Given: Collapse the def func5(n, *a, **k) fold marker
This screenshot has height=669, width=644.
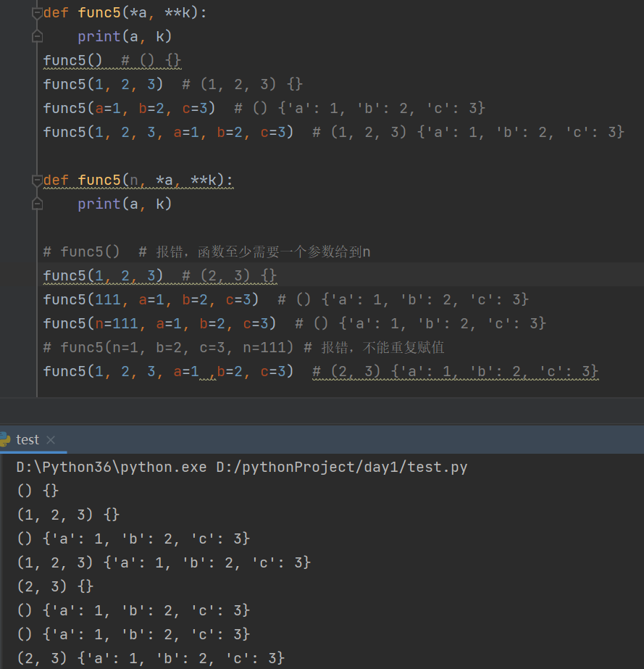Looking at the screenshot, I should tap(37, 181).
